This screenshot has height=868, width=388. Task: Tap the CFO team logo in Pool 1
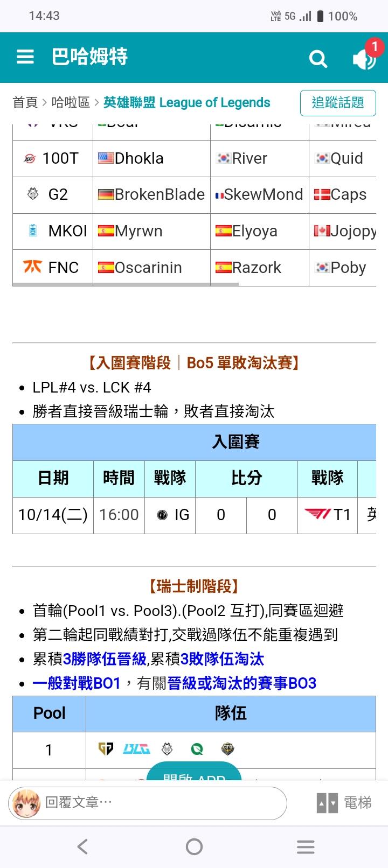click(x=228, y=749)
